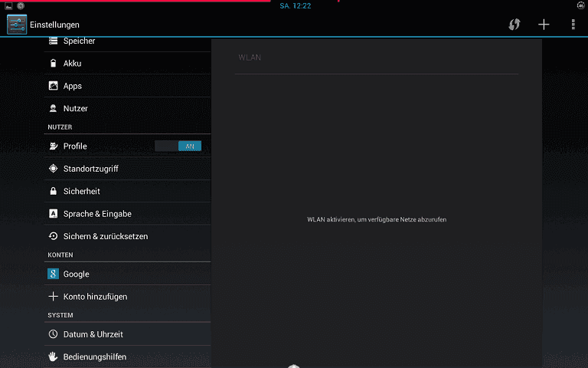Open Nutzer settings
The width and height of the screenshot is (588, 368).
(128, 108)
